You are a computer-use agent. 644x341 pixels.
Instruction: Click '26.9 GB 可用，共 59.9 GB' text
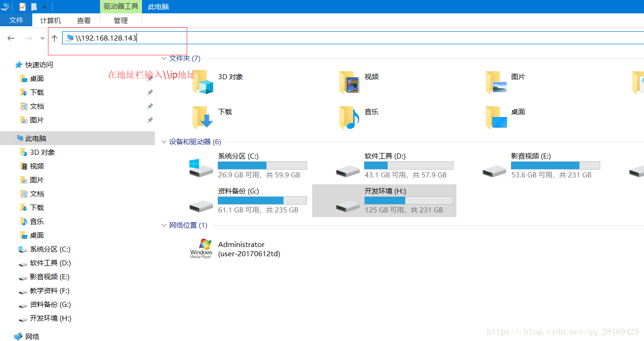point(259,175)
